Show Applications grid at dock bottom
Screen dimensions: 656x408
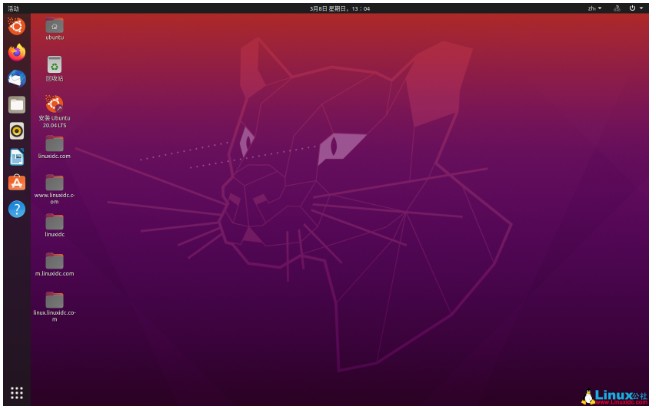[17, 393]
